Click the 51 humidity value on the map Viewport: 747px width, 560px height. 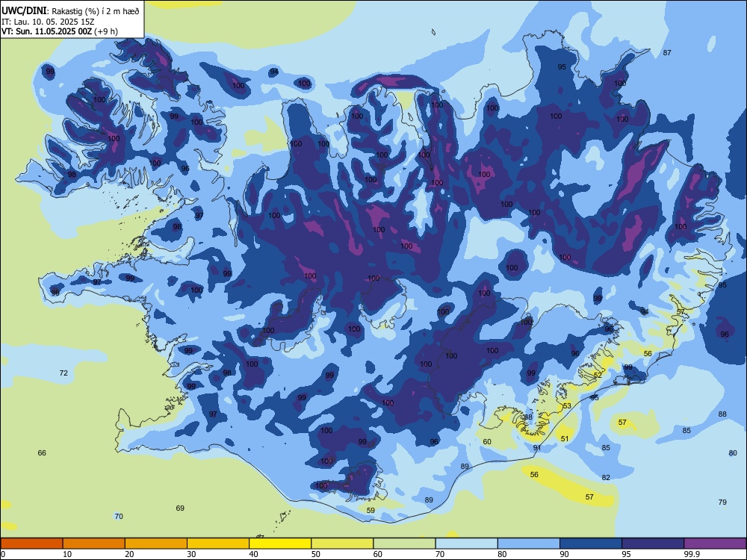565,438
